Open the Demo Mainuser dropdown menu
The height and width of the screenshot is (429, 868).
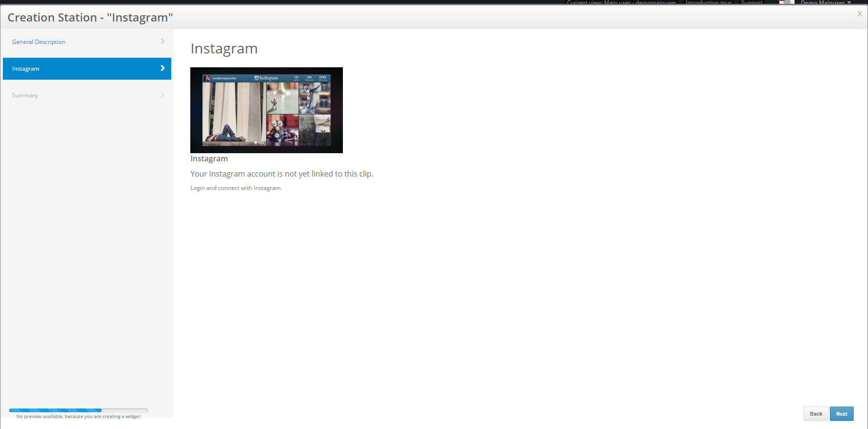[826, 2]
